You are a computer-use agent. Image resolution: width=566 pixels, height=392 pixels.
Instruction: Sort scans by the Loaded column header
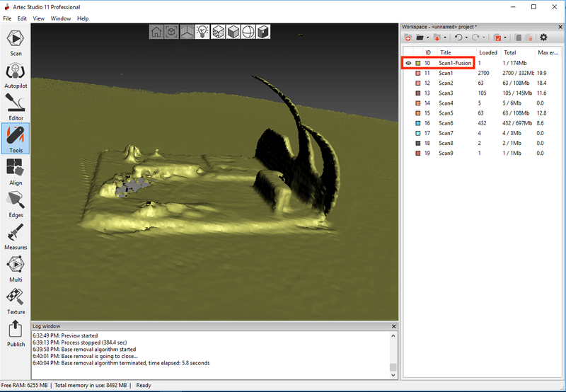[x=487, y=52]
